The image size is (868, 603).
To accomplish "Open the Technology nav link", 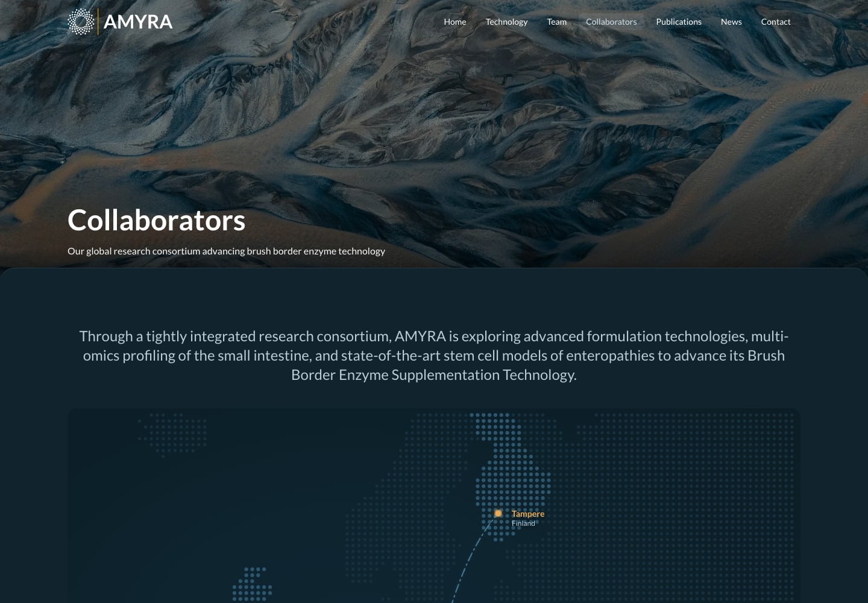I will [x=506, y=22].
